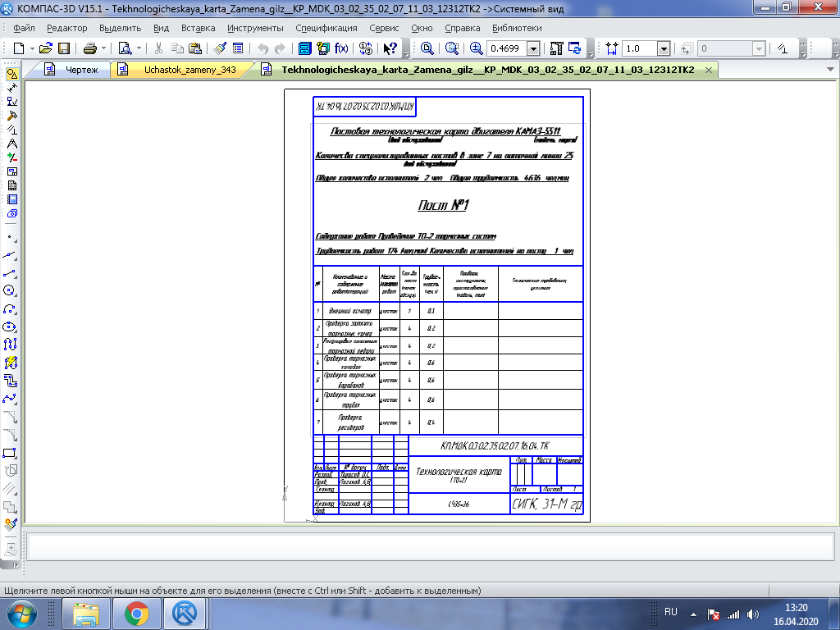Viewport: 840px width, 630px height.
Task: Click the context Help pointer icon
Action: (390, 48)
